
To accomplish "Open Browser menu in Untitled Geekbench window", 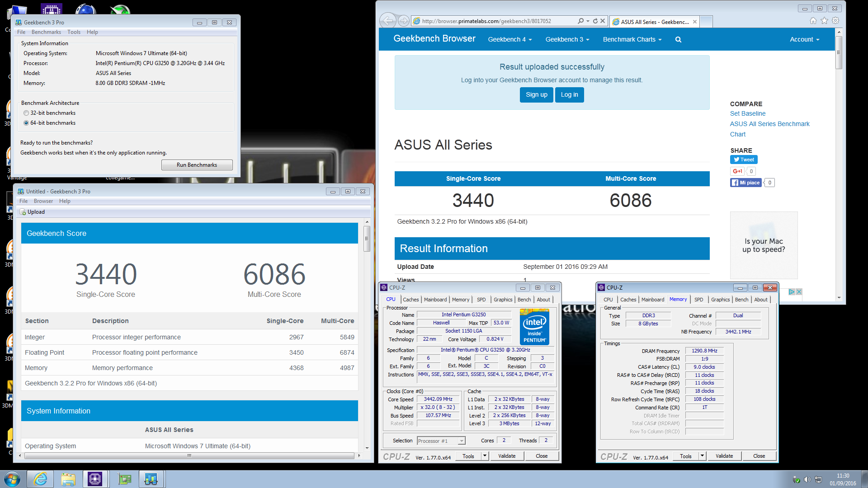I will (x=43, y=201).
